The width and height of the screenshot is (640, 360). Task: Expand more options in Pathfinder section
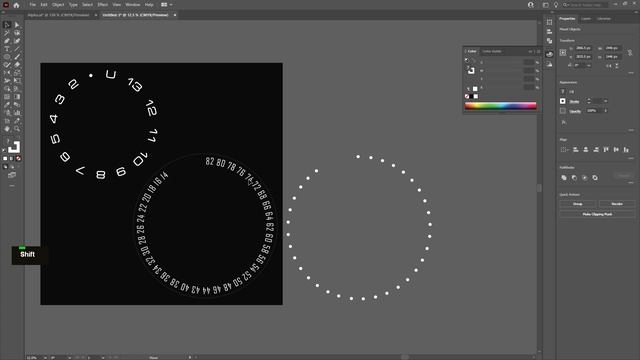click(x=631, y=183)
